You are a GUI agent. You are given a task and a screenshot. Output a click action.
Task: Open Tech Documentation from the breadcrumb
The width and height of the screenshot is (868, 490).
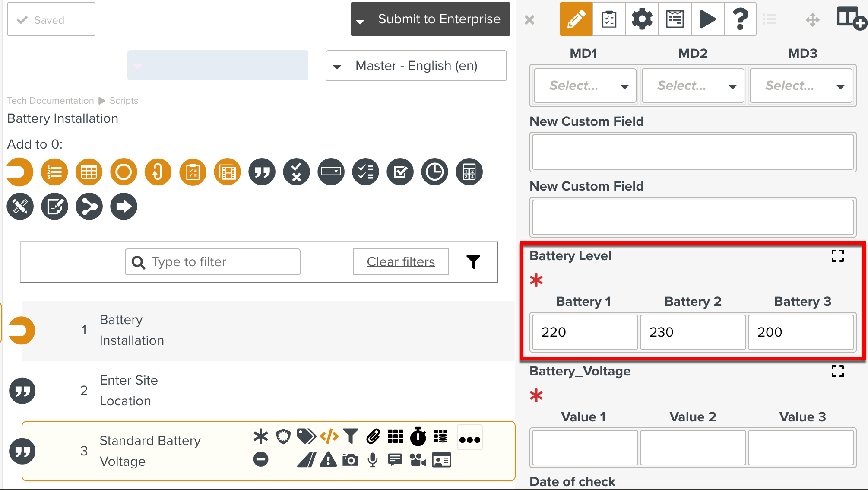point(50,100)
